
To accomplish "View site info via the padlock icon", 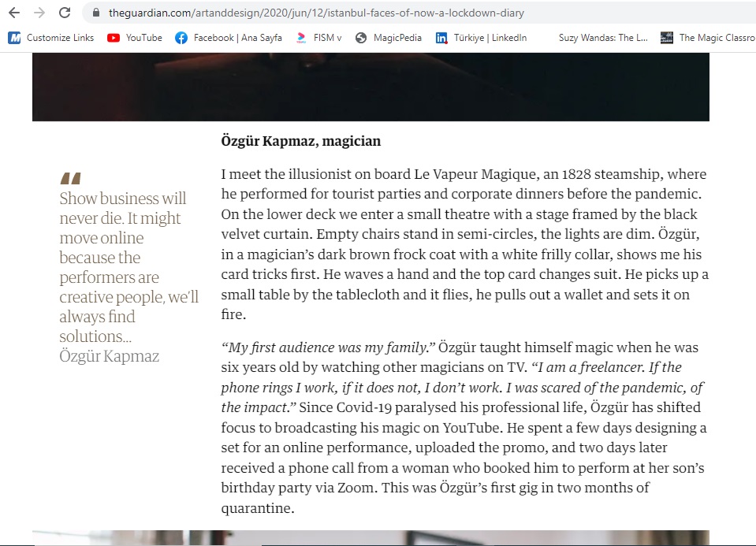I will click(97, 13).
